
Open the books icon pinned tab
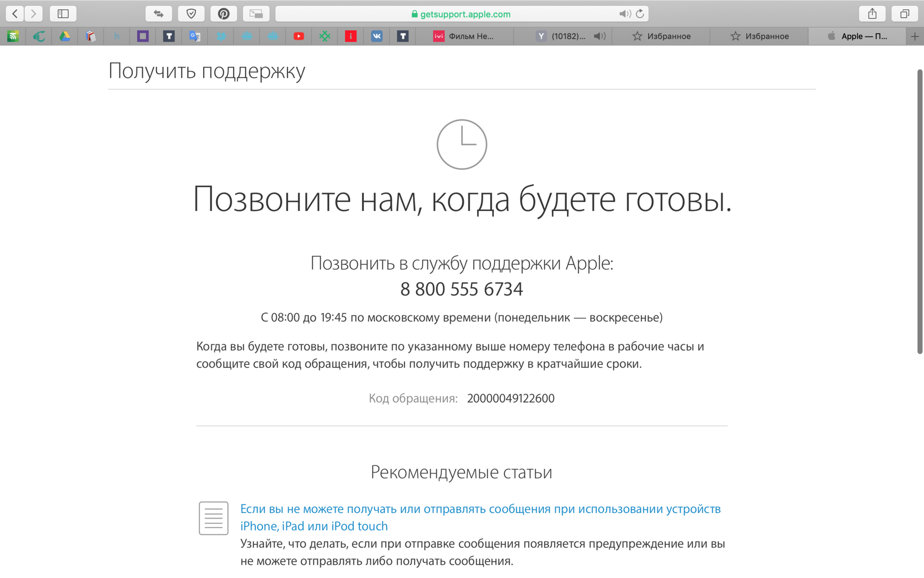[91, 36]
